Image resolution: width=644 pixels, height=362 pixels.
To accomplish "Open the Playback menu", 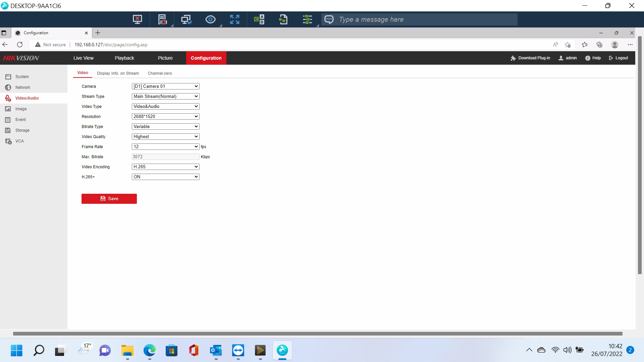I will tap(124, 58).
